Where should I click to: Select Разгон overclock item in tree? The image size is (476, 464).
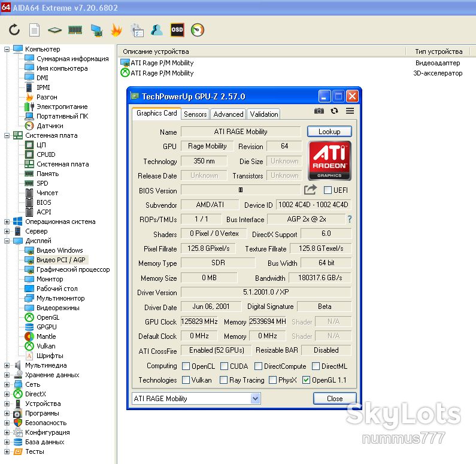point(47,97)
